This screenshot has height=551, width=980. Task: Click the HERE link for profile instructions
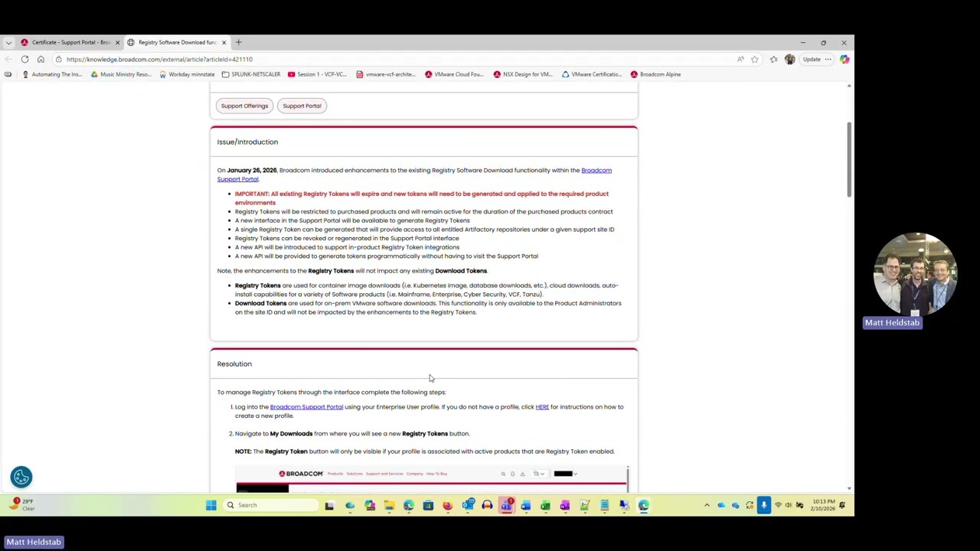(x=542, y=407)
